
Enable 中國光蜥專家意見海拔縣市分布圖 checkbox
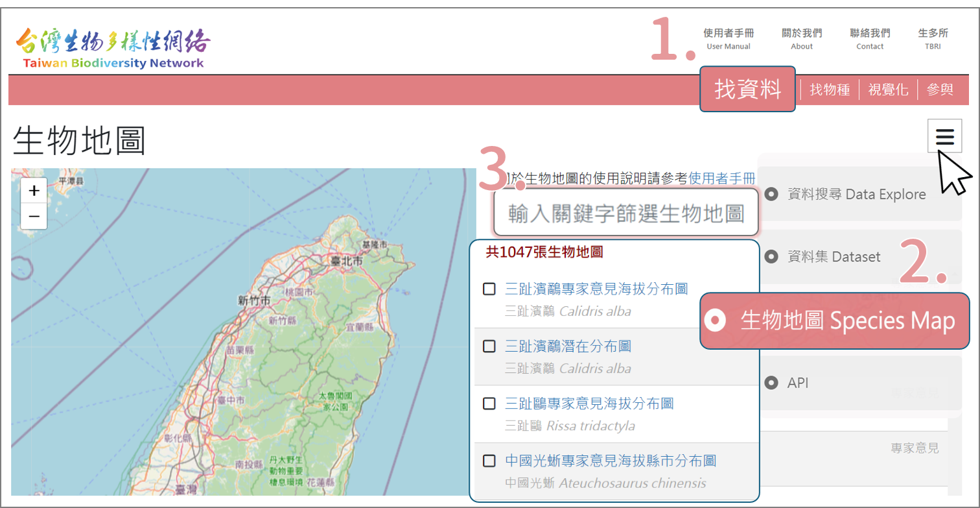point(489,461)
